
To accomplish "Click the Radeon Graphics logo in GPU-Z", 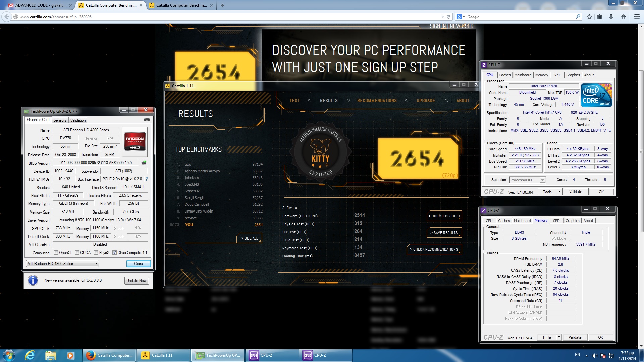I will pyautogui.click(x=135, y=142).
